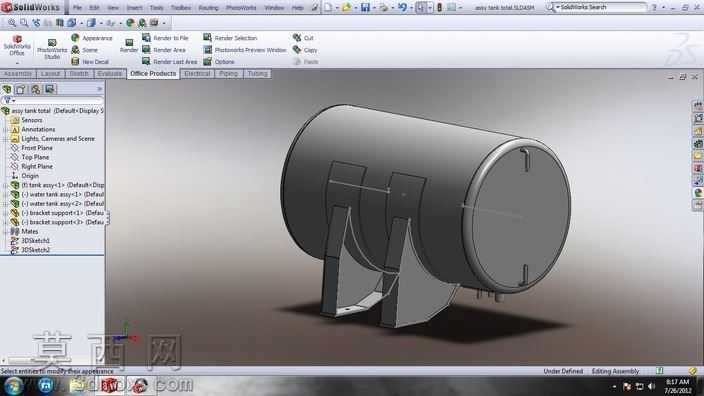Select water tank assy<2> component
The image size is (704, 396).
coord(57,203)
